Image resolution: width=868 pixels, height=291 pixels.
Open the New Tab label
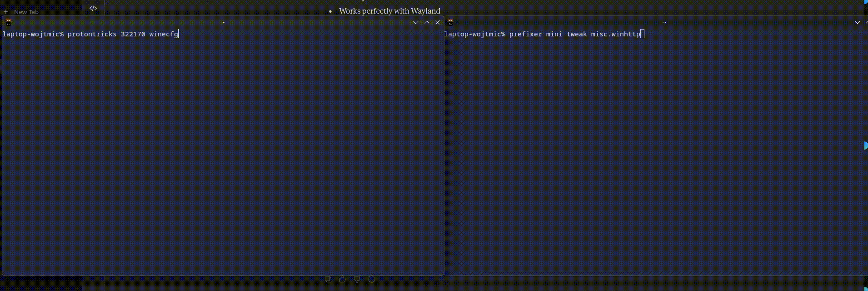[26, 12]
